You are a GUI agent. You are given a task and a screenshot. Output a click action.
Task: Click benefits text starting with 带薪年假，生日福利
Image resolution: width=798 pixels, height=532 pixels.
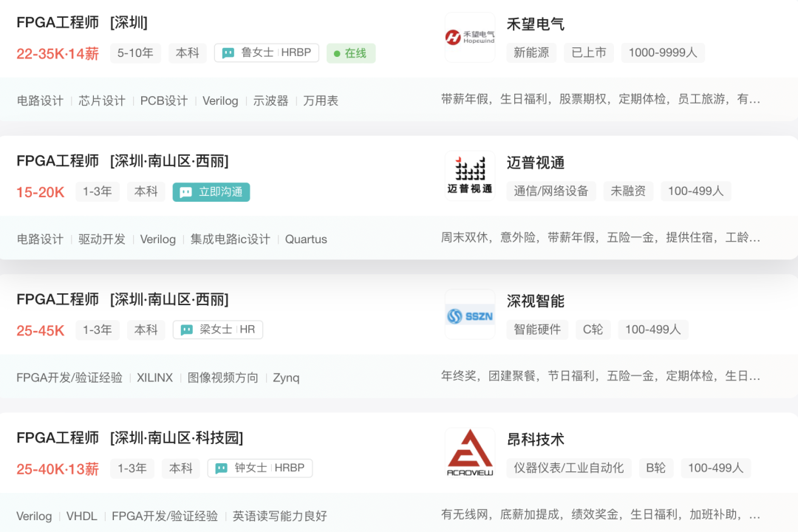pos(601,99)
